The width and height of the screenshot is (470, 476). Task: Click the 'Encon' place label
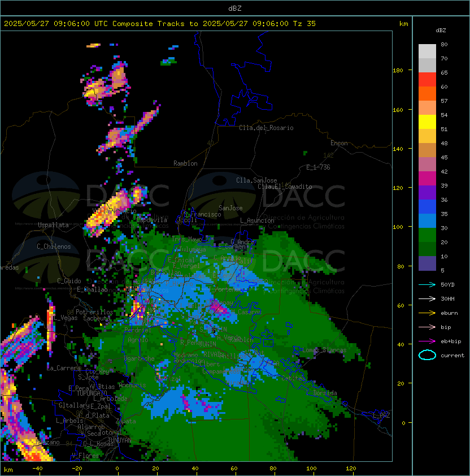pos(339,143)
